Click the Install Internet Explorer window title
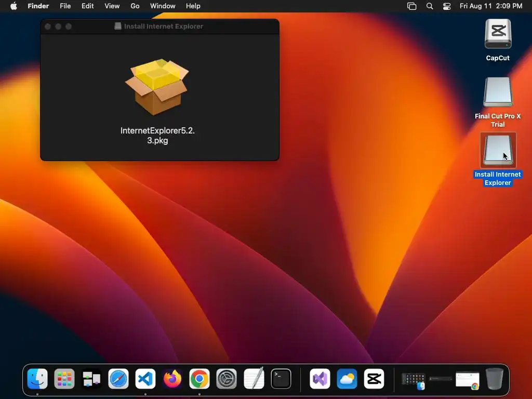Image resolution: width=532 pixels, height=399 pixels. point(164,26)
